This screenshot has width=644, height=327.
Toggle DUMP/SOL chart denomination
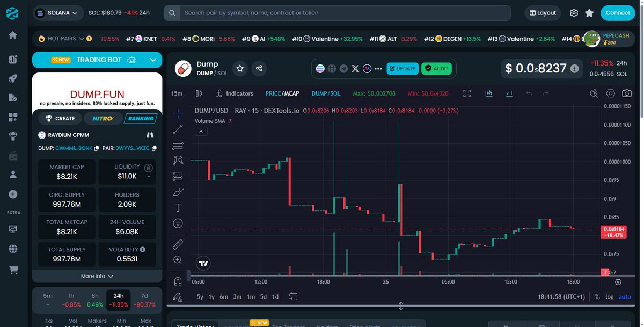[326, 93]
